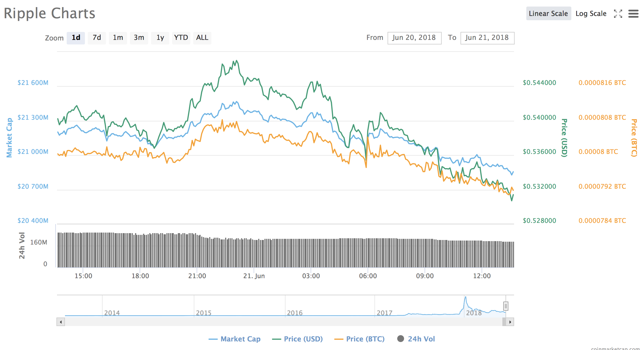Viewport: 644px width, 350px height.
Task: Click the $20 400M market cap label
Action: tap(33, 221)
